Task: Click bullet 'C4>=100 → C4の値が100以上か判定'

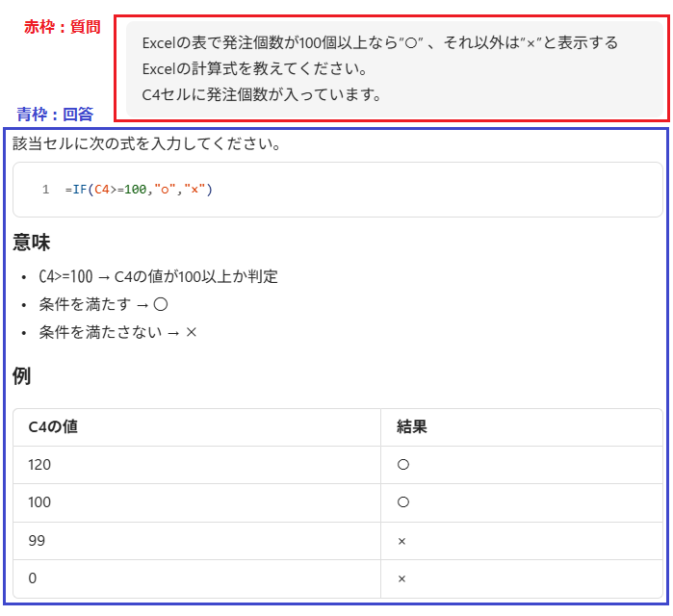Action: tap(158, 276)
